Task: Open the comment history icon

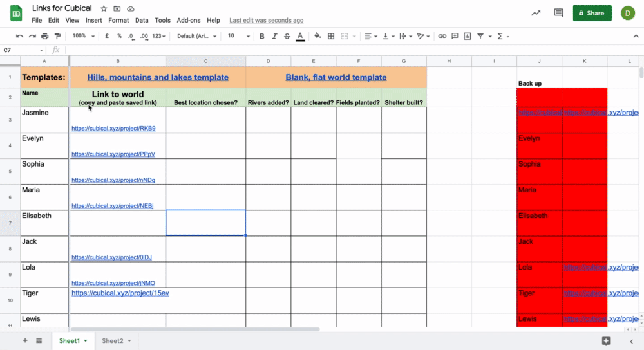Action: point(558,13)
